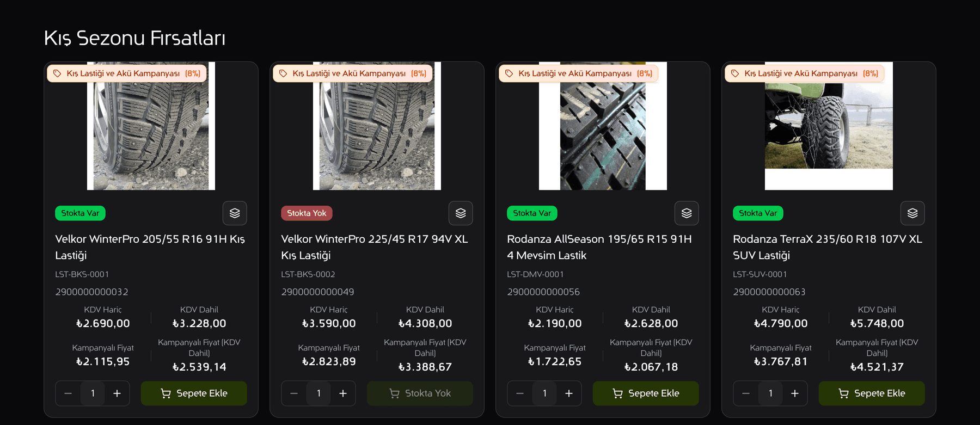Open Rodanza AllSeason tire thumbnail image
The height and width of the screenshot is (425, 980).
(x=603, y=126)
